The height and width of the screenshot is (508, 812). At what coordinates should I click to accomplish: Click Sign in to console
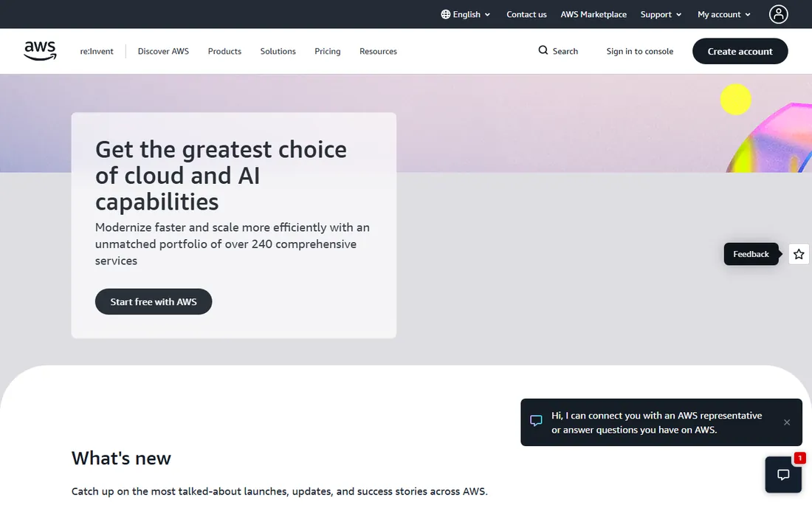(639, 51)
